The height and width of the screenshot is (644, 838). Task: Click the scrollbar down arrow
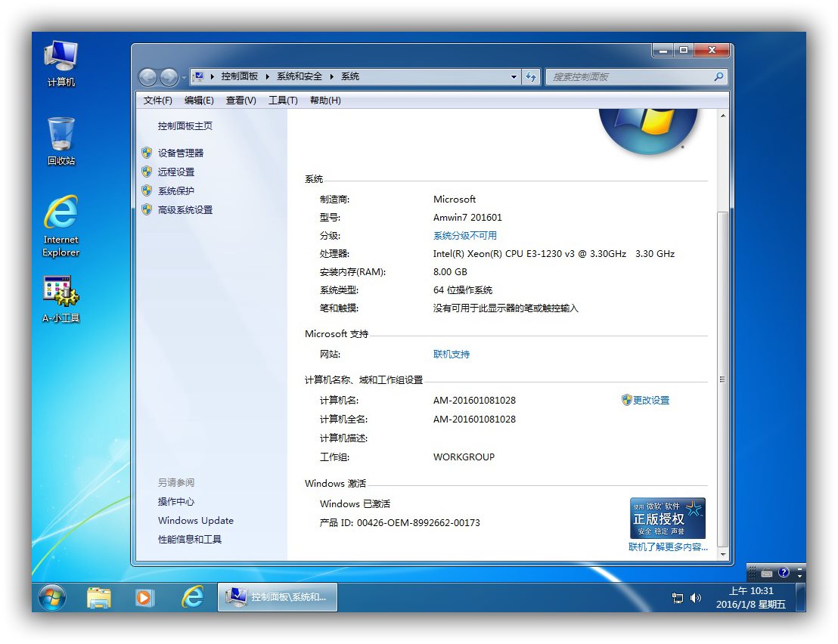[722, 554]
